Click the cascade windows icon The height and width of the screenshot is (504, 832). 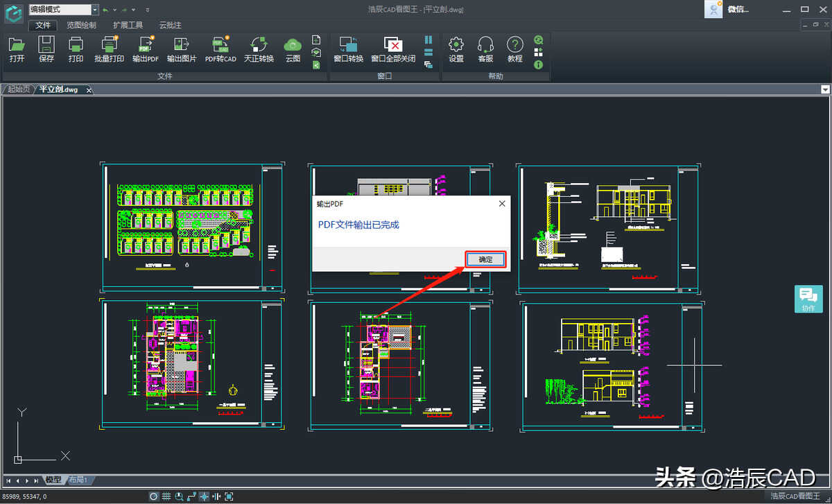tap(428, 64)
